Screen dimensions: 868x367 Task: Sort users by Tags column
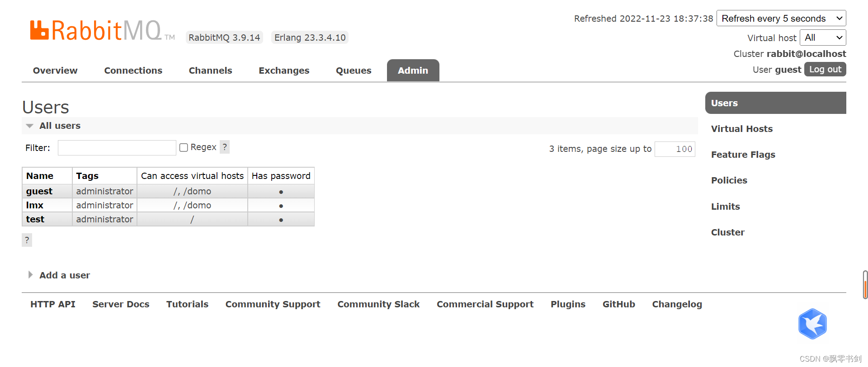[87, 176]
